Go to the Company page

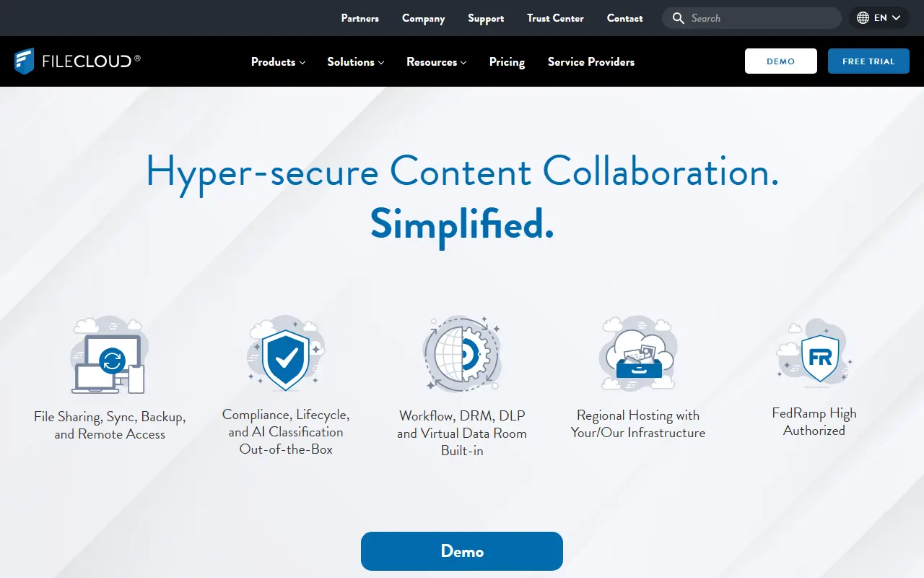click(424, 18)
